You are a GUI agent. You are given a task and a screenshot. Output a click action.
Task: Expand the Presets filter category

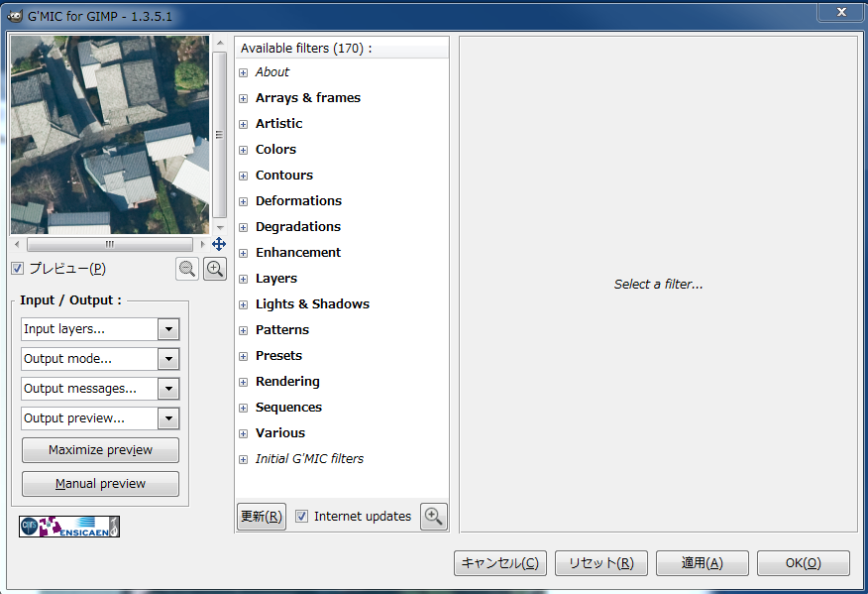click(243, 356)
